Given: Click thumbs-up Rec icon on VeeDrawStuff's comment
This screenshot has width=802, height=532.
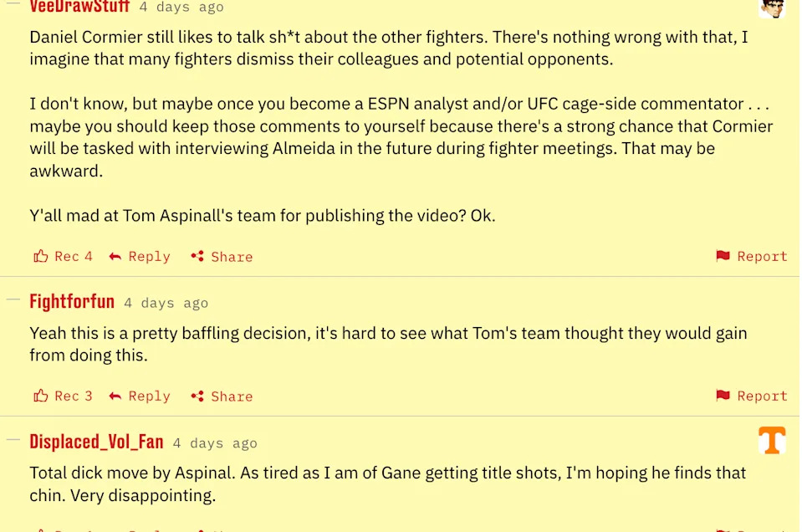Looking at the screenshot, I should pos(40,256).
